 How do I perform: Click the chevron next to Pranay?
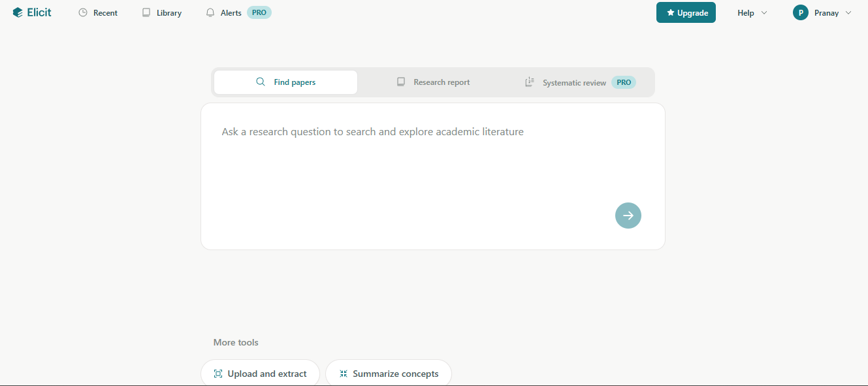(x=848, y=12)
